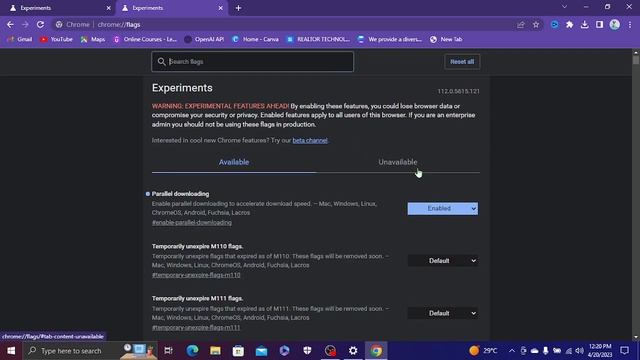640x360 pixels.
Task: Focus the Search flags field
Action: 253,62
